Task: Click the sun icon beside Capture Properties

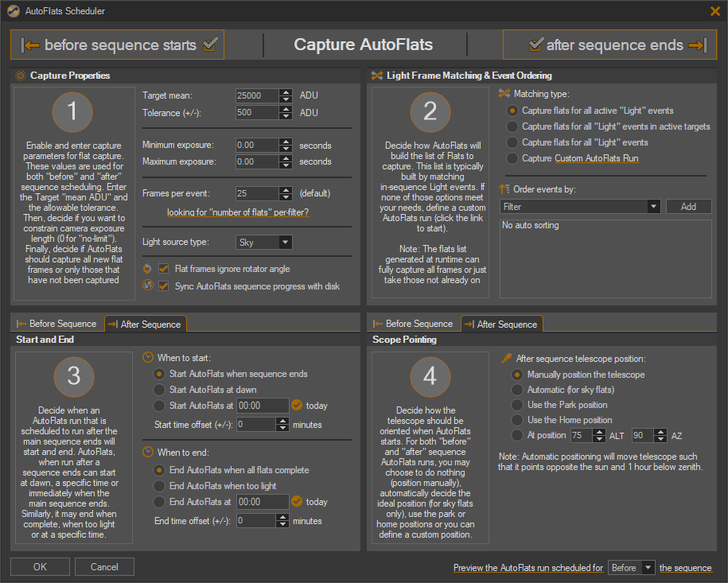Action: (x=21, y=76)
